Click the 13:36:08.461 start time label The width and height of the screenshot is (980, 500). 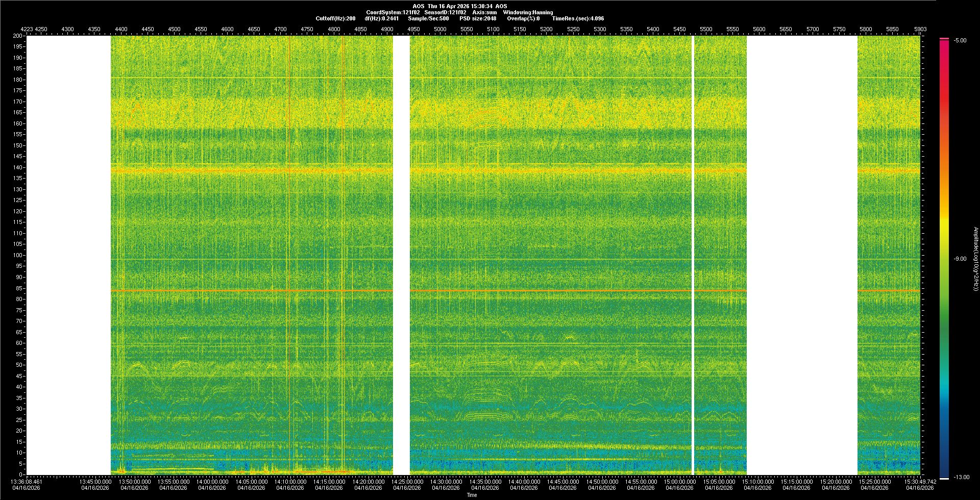27,482
